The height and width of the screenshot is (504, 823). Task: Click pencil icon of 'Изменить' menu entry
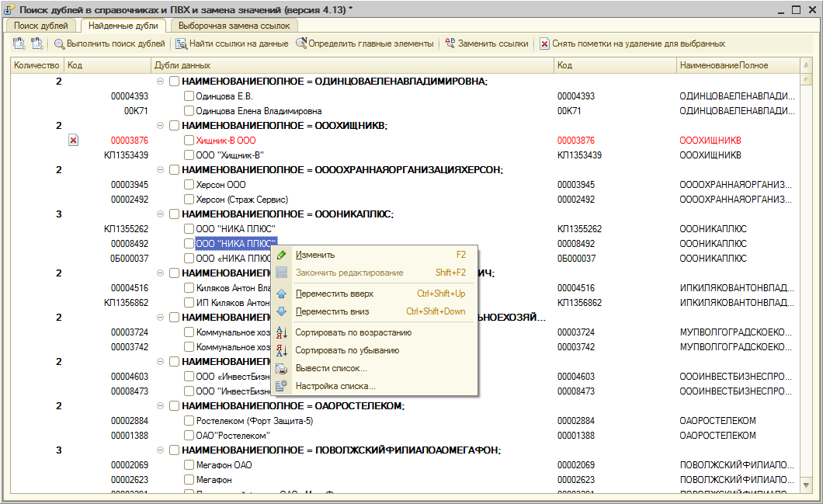(282, 255)
